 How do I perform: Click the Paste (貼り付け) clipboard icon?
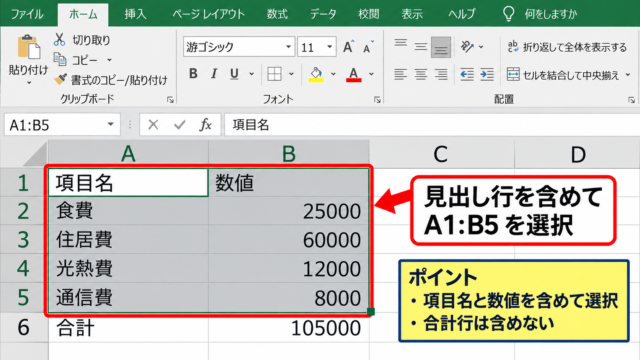click(x=28, y=47)
